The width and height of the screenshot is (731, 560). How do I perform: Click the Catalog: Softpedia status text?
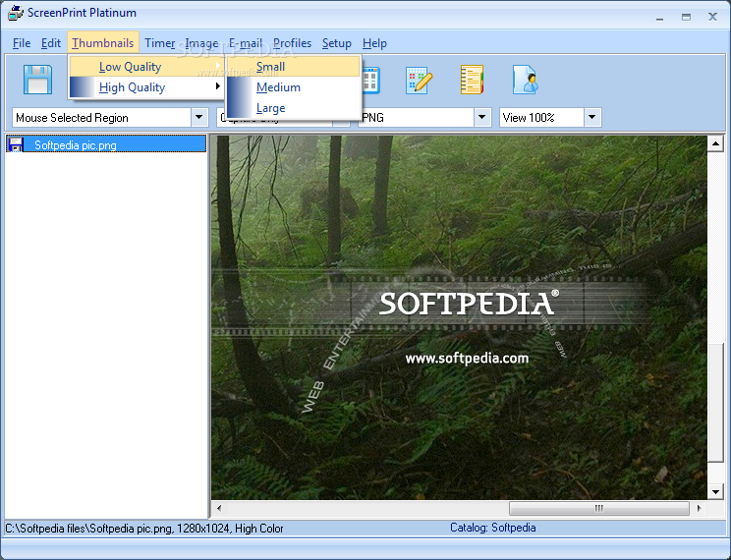pos(493,528)
